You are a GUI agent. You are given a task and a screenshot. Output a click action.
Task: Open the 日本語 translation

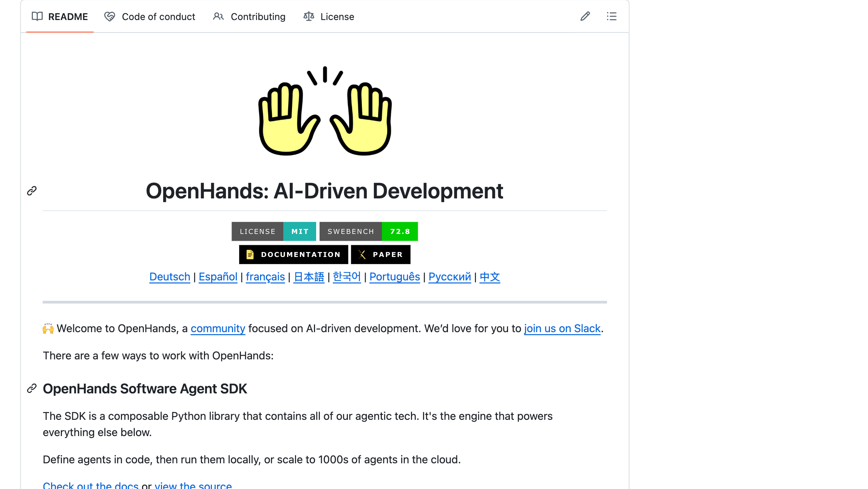click(309, 277)
